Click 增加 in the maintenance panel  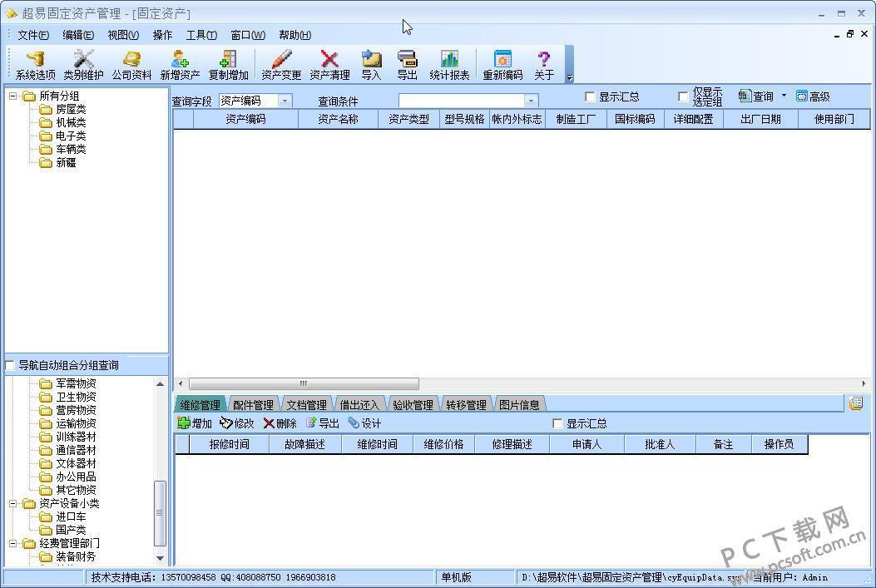(195, 423)
